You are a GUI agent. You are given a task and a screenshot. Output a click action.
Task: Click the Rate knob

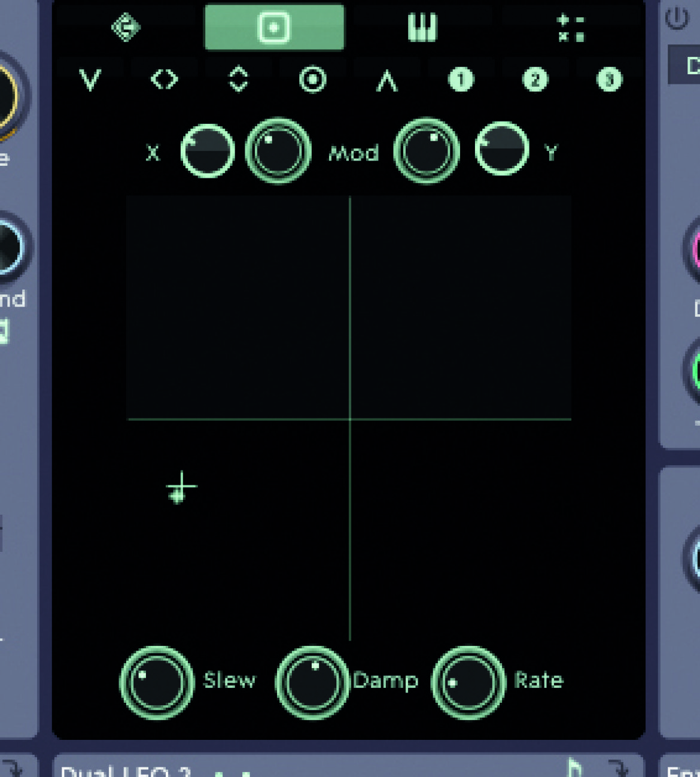(x=468, y=682)
